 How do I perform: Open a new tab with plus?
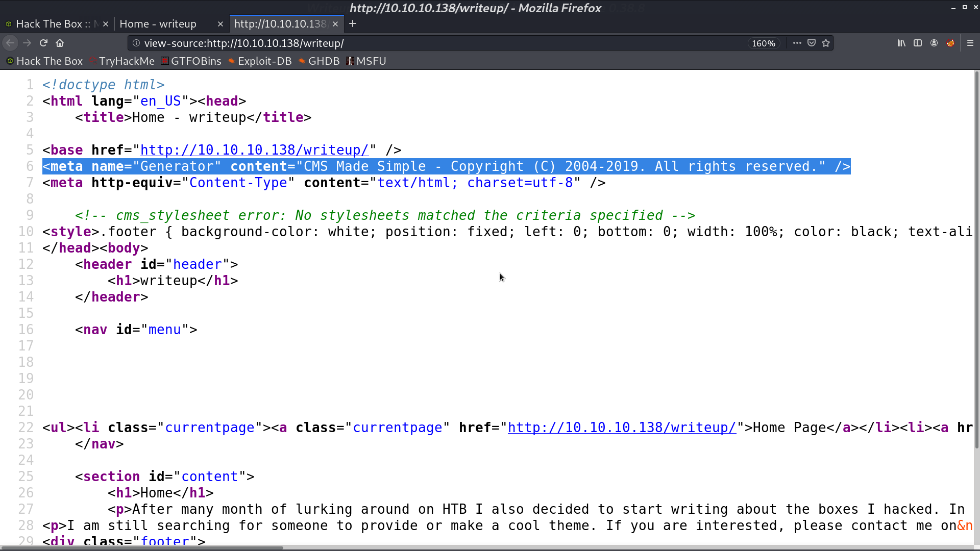click(x=353, y=24)
